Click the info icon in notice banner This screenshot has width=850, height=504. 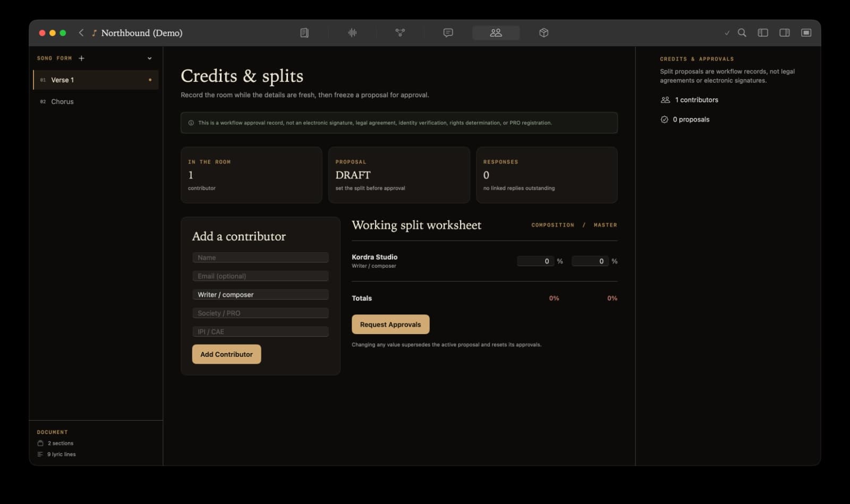coord(191,123)
